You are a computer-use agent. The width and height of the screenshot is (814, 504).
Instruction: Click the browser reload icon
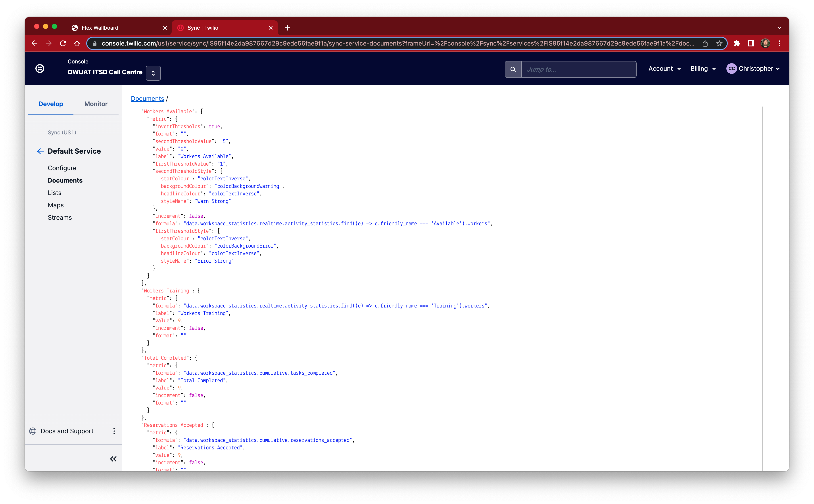[x=63, y=43]
